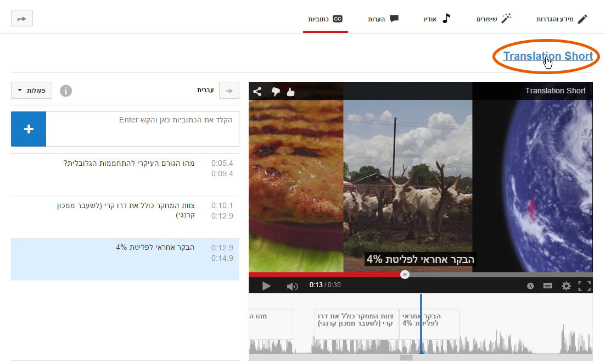Click timeline caption block צוות המחקר
This screenshot has height=364, width=605.
[x=357, y=324]
